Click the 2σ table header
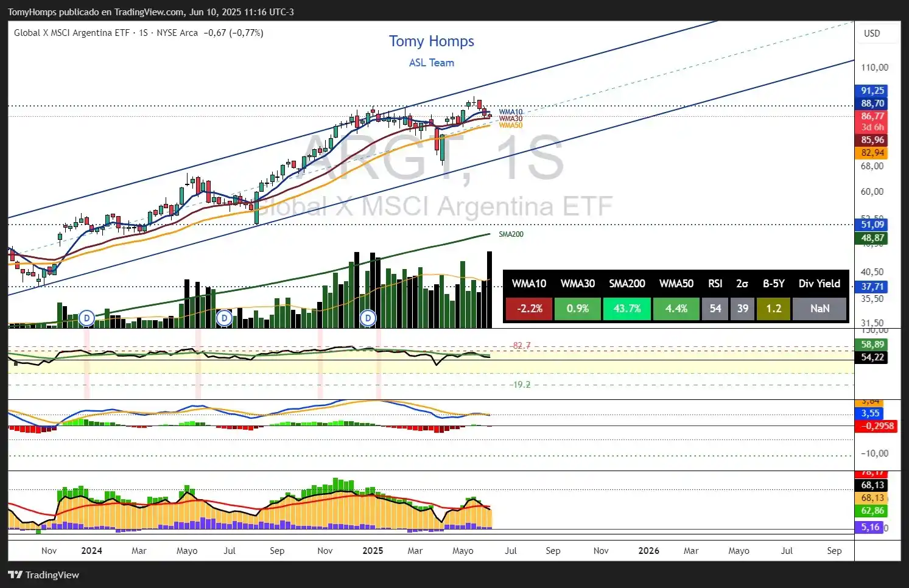The image size is (909, 588). click(743, 284)
